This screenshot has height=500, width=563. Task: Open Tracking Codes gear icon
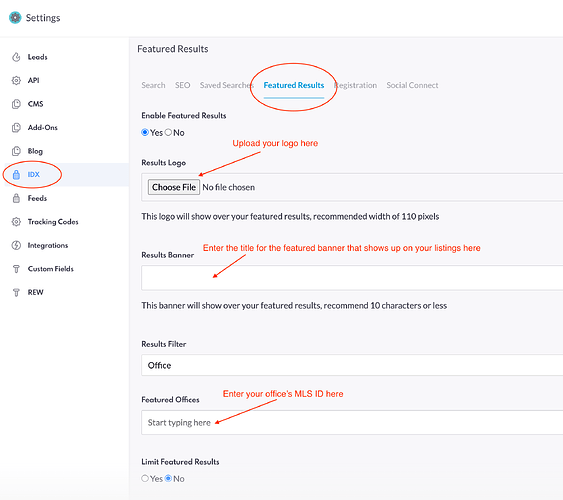point(16,222)
